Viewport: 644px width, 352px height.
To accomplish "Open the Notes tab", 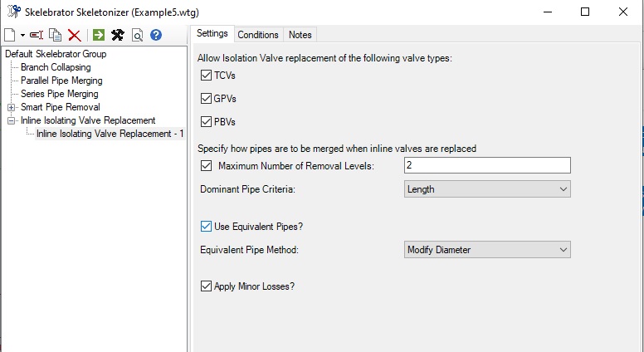I will click(x=300, y=35).
